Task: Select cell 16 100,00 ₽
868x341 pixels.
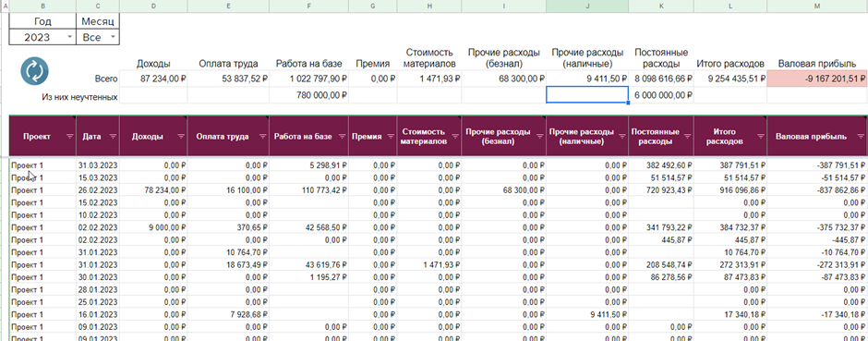Action: (229, 189)
